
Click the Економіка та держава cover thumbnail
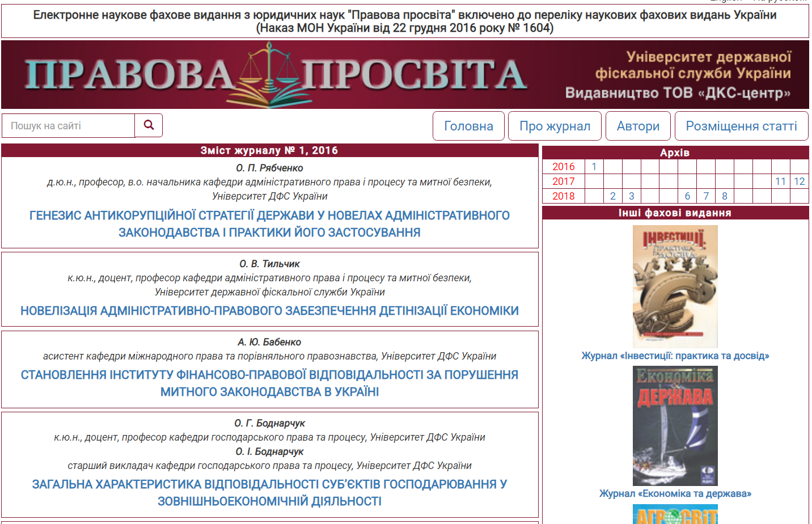click(x=675, y=425)
